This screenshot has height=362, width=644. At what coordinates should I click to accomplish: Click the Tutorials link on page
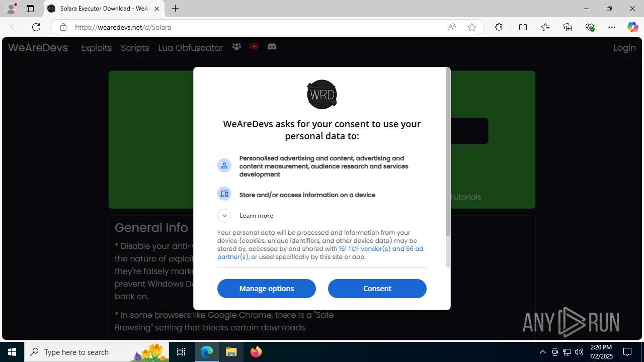pyautogui.click(x=466, y=197)
